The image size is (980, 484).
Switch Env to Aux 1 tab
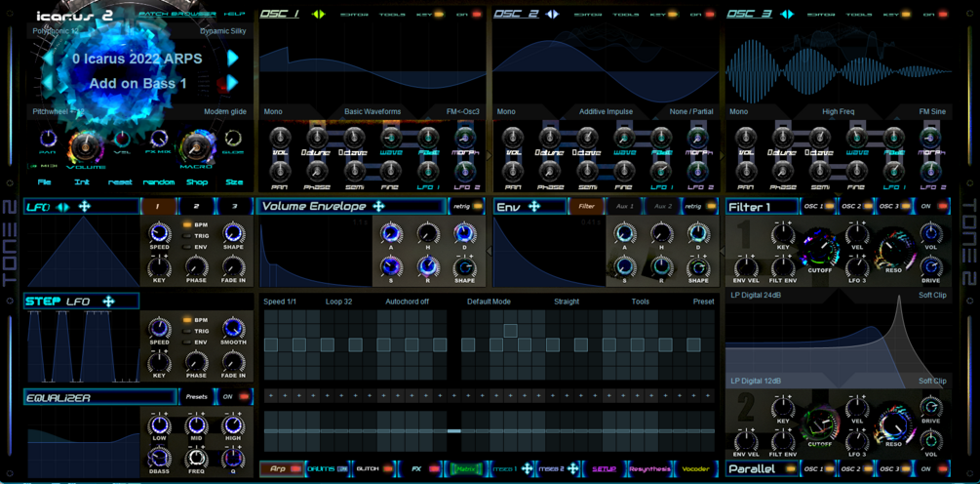(625, 206)
